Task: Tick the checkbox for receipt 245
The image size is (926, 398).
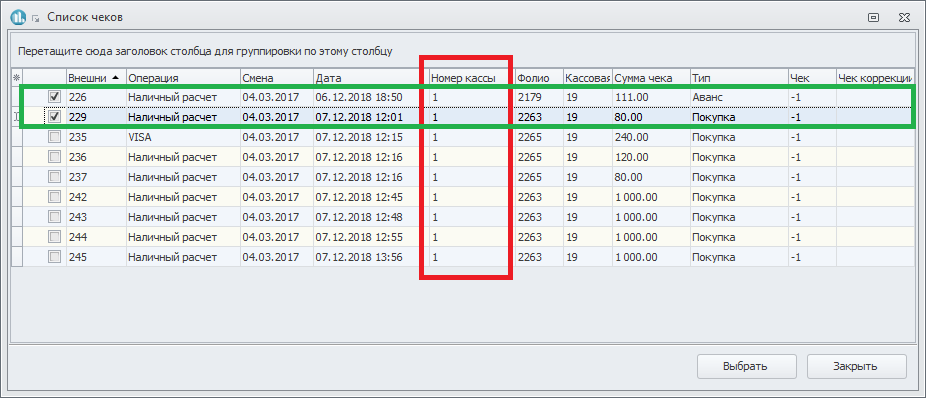Action: coord(54,257)
